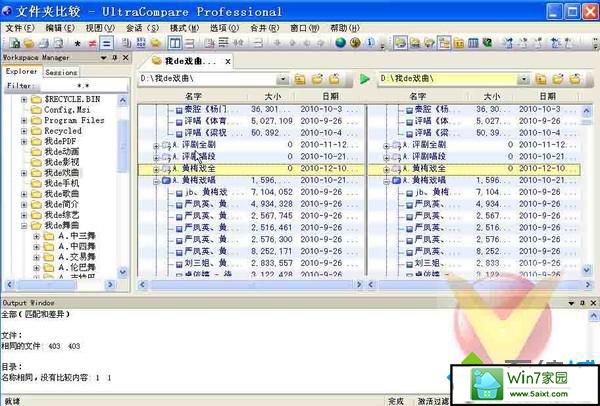Browse folder icon next to right path field
The width and height of the screenshot is (600, 406).
pyautogui.click(x=541, y=79)
